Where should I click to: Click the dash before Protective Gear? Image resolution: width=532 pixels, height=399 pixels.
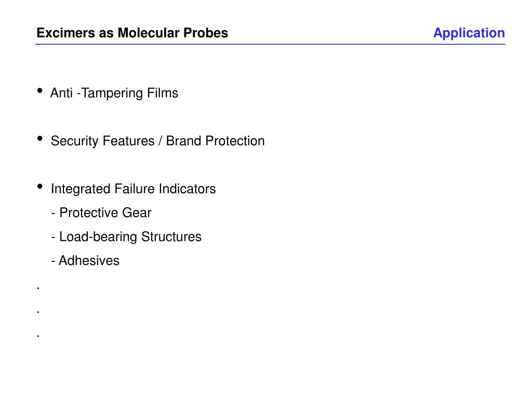54,214
